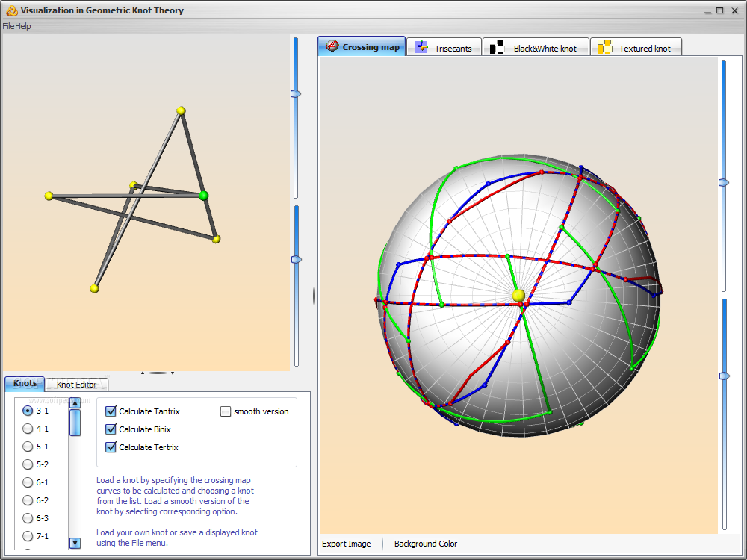Screen dimensions: 747x560
Task: Click upper slider handle beside sphere view
Action: 724,182
